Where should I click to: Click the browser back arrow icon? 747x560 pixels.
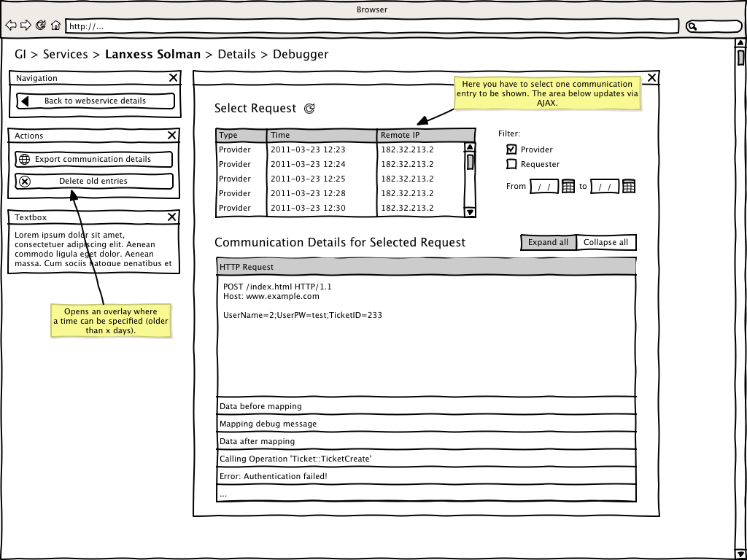pyautogui.click(x=11, y=26)
